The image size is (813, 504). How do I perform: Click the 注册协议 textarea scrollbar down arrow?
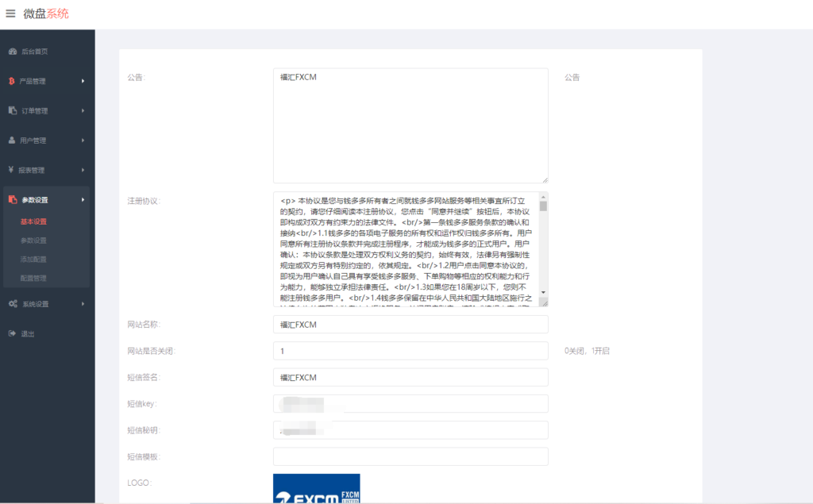(543, 292)
